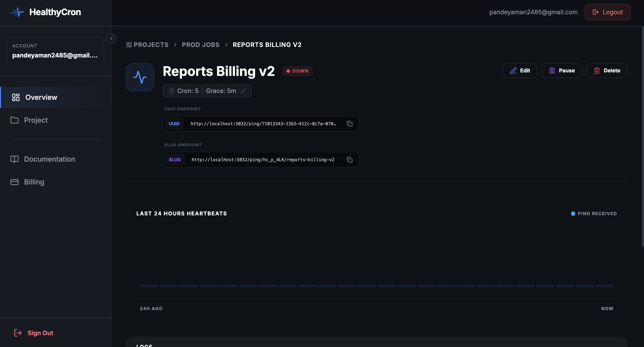The height and width of the screenshot is (347, 644).
Task: Click the Sign Out arrow icon
Action: pyautogui.click(x=18, y=333)
